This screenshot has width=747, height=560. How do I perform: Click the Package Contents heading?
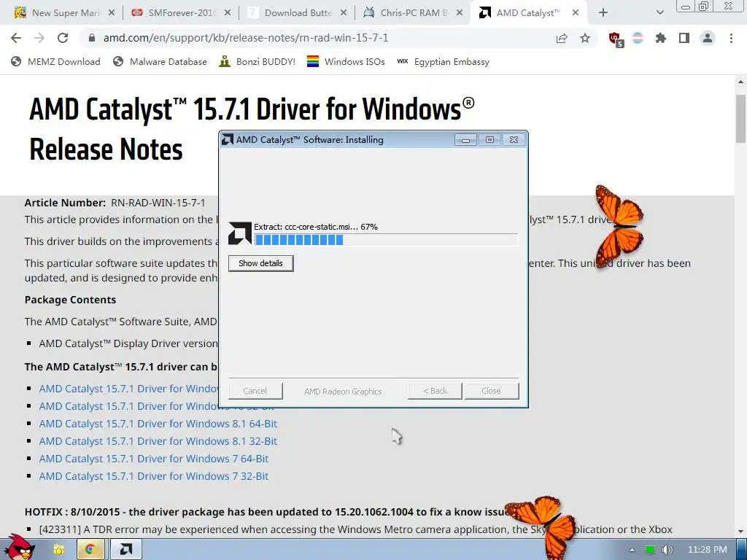point(71,300)
